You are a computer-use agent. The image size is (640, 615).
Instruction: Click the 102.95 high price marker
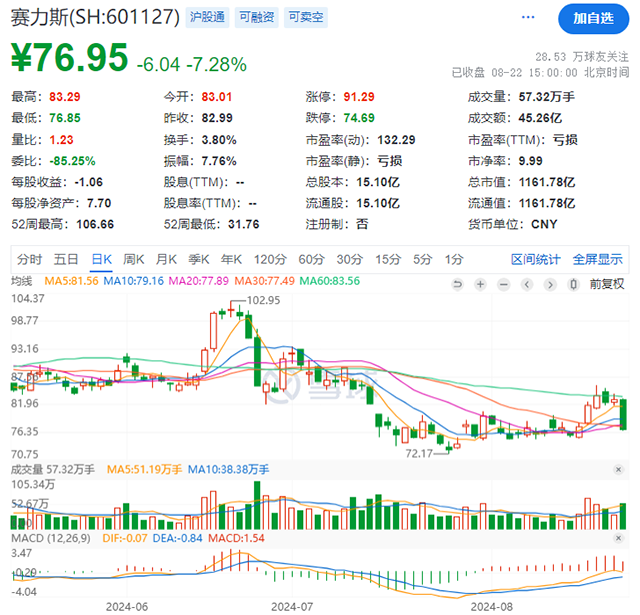(264, 300)
